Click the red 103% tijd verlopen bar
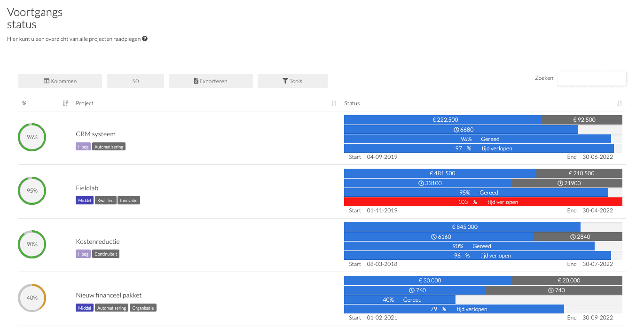This screenshot has height=328, width=644. pyautogui.click(x=483, y=202)
